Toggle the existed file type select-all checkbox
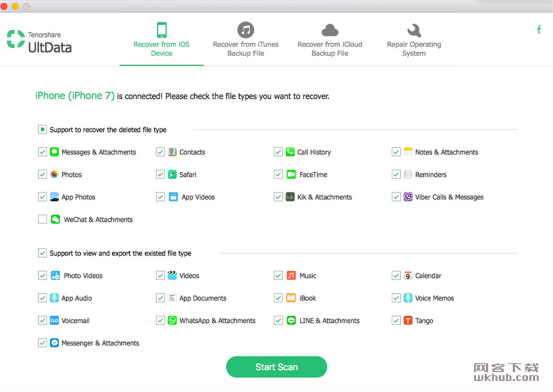The width and height of the screenshot is (553, 392). coord(42,253)
